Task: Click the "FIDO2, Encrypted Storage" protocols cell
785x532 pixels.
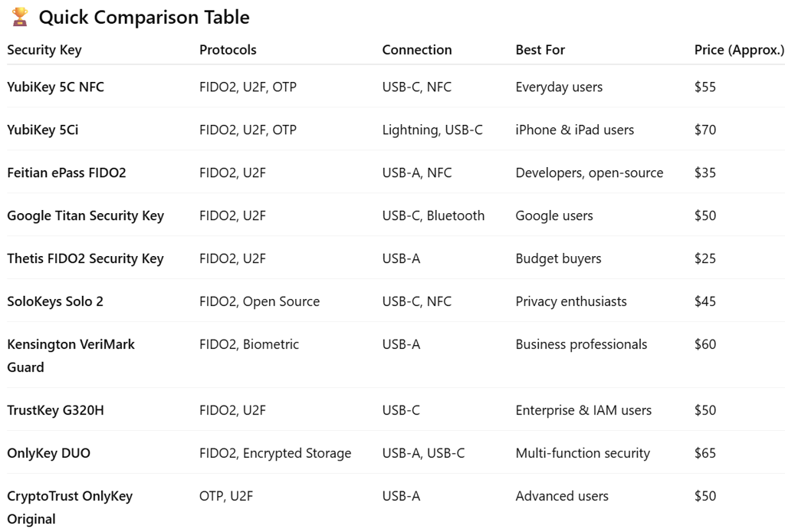Action: (x=275, y=453)
